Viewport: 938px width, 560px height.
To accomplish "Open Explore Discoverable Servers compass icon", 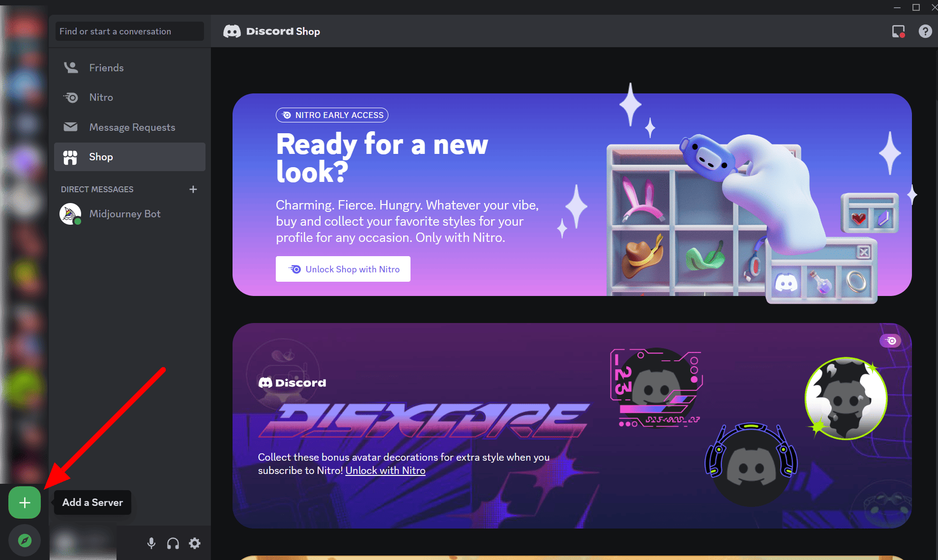I will tap(25, 541).
